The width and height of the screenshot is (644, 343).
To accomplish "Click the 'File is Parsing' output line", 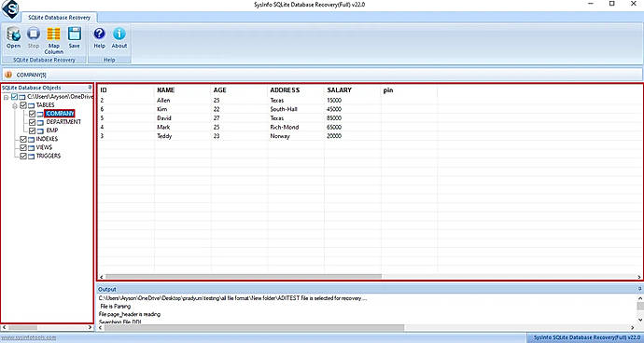I will point(116,307).
